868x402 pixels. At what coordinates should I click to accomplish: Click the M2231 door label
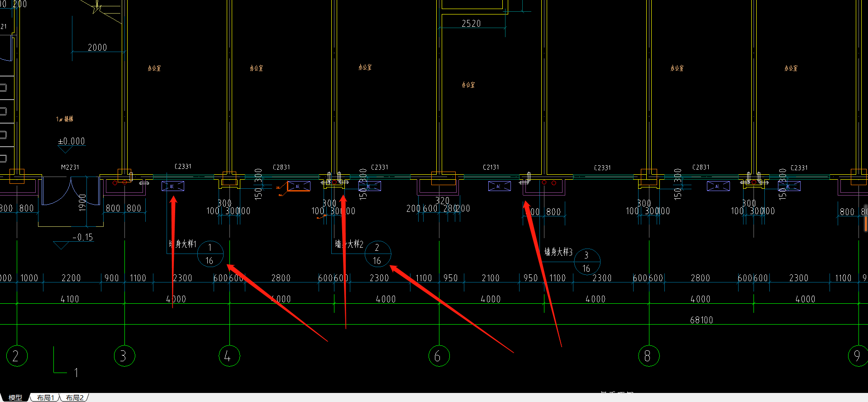(70, 167)
